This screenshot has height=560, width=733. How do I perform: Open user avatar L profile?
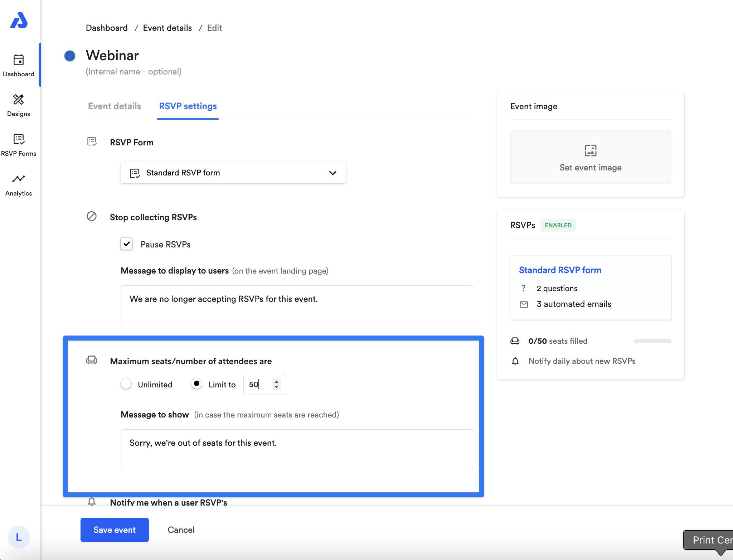pyautogui.click(x=19, y=537)
